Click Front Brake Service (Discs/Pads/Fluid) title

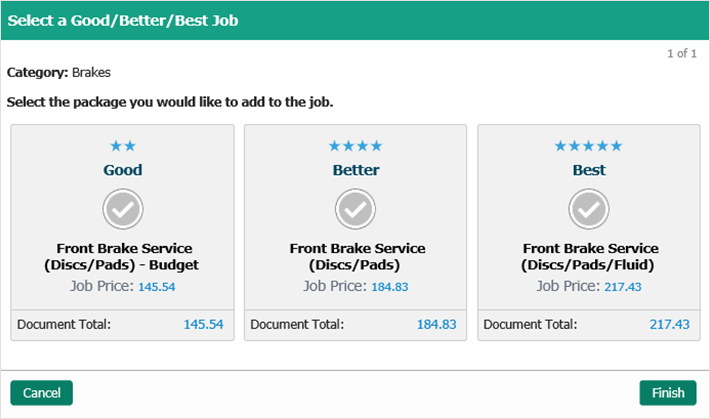pyautogui.click(x=590, y=257)
